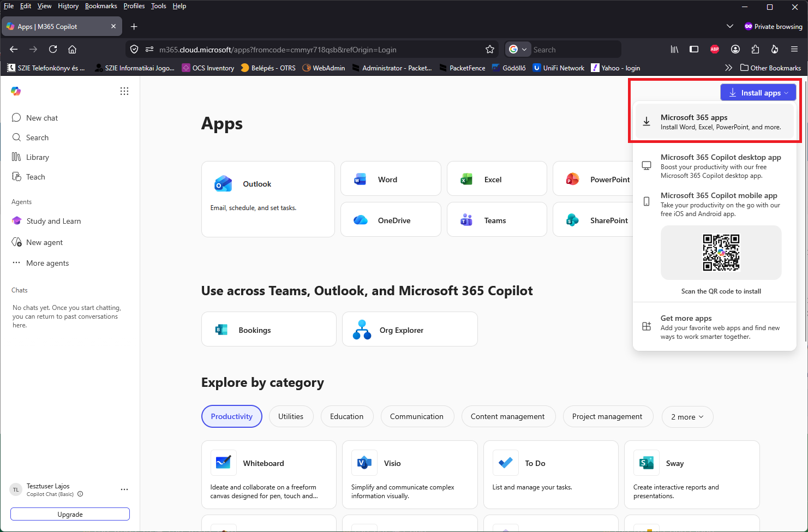Open account options next to Tesztuser Lajos

(x=124, y=489)
